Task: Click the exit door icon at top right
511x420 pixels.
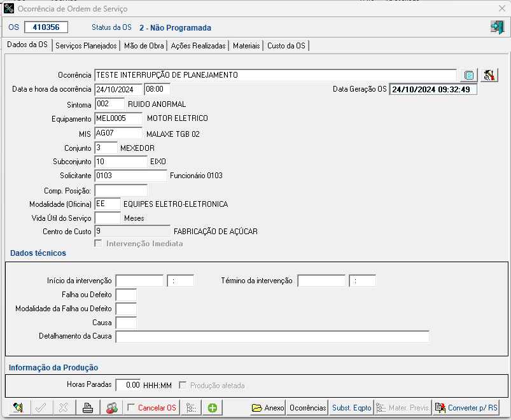Action: [x=497, y=27]
